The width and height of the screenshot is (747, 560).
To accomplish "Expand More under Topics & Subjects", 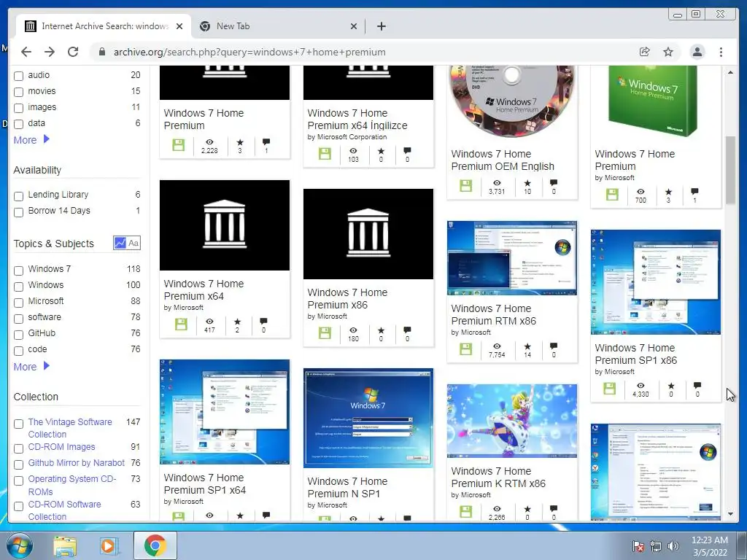I will [31, 366].
